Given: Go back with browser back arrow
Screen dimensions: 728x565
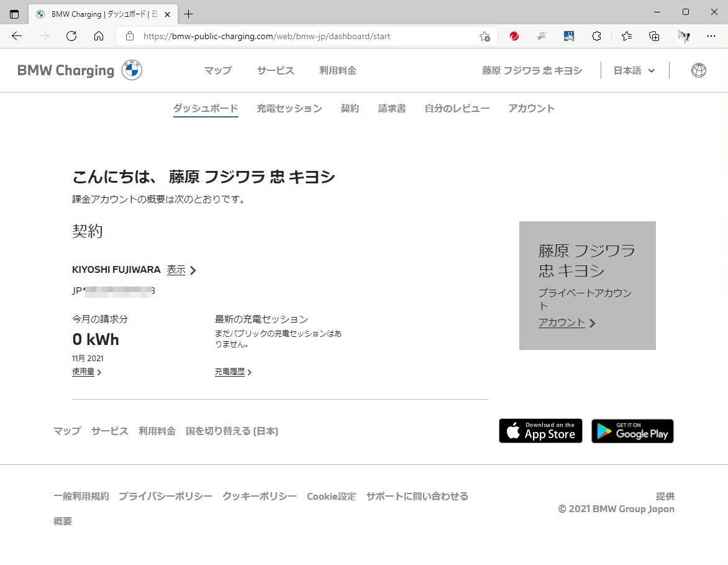Looking at the screenshot, I should (17, 36).
